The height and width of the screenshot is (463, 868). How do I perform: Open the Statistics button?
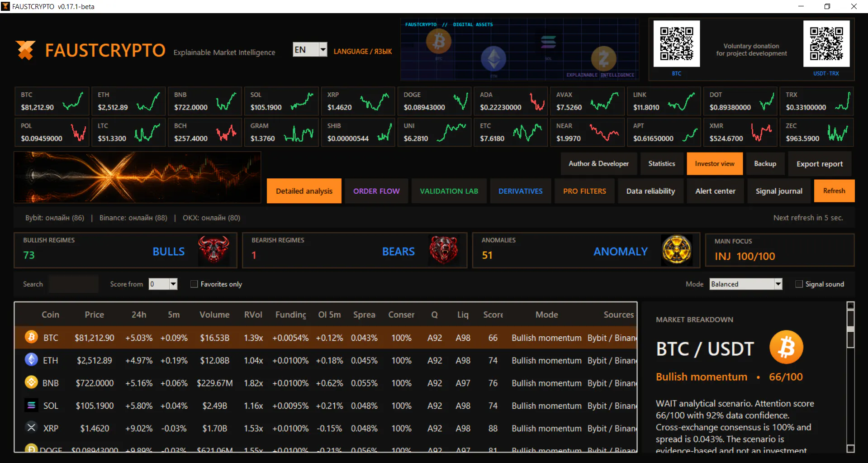click(661, 163)
